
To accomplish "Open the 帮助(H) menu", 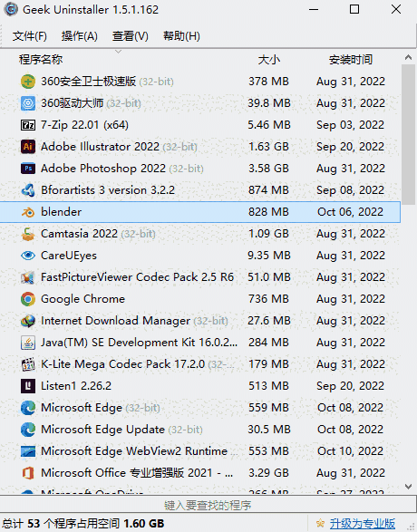I will pyautogui.click(x=181, y=36).
